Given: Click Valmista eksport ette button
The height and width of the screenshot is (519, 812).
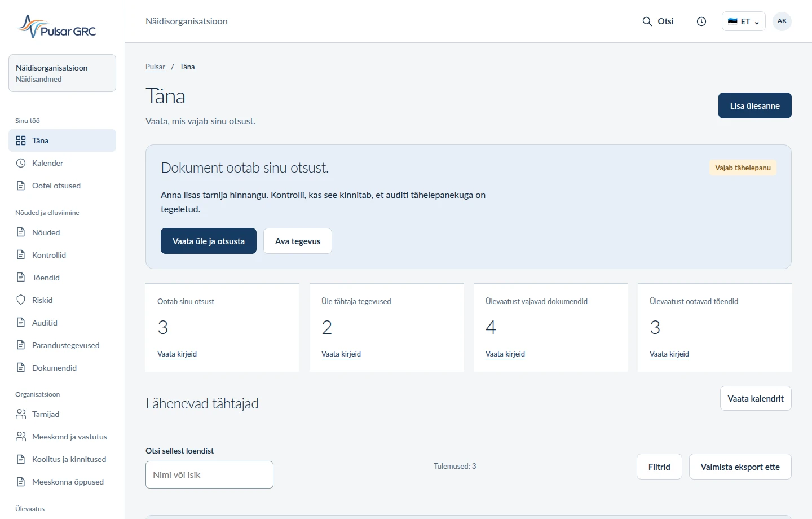Looking at the screenshot, I should (x=740, y=467).
